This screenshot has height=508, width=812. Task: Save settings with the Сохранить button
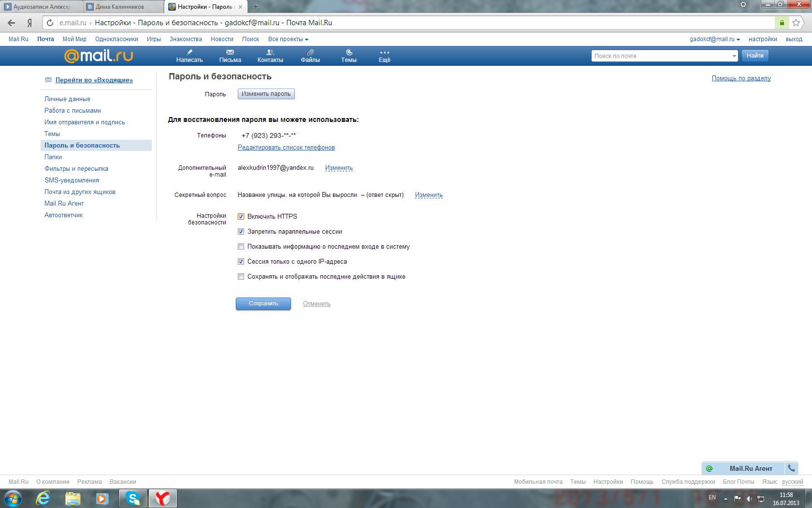[263, 303]
